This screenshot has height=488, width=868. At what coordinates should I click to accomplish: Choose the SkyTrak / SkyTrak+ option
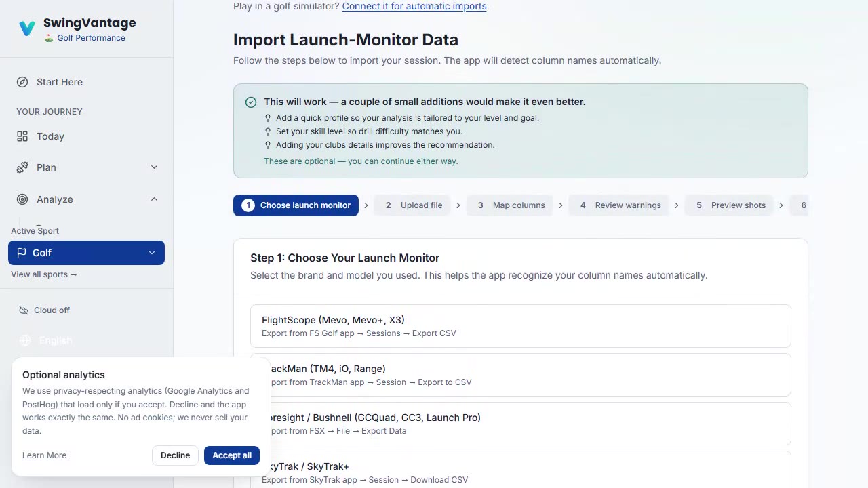point(520,470)
